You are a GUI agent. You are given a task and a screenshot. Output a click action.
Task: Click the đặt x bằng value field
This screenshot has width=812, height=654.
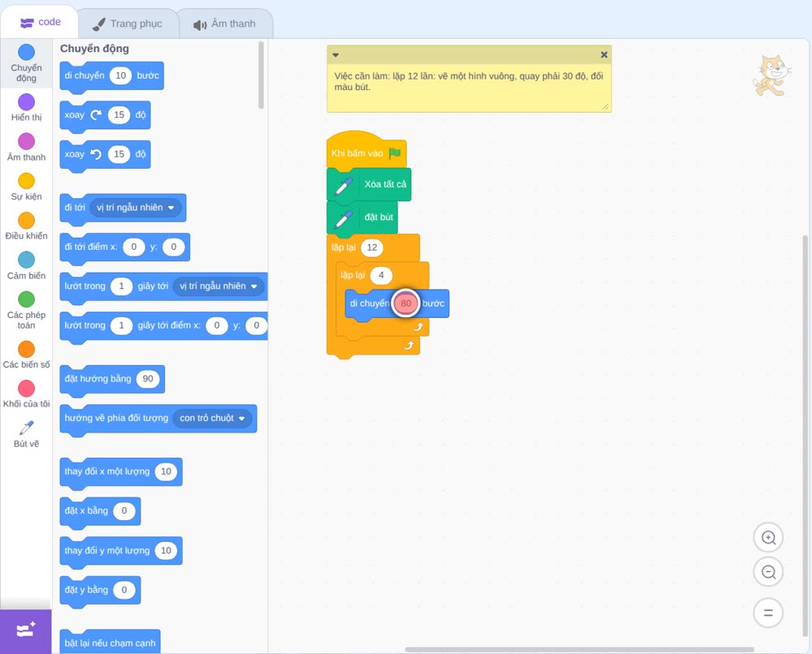124,511
